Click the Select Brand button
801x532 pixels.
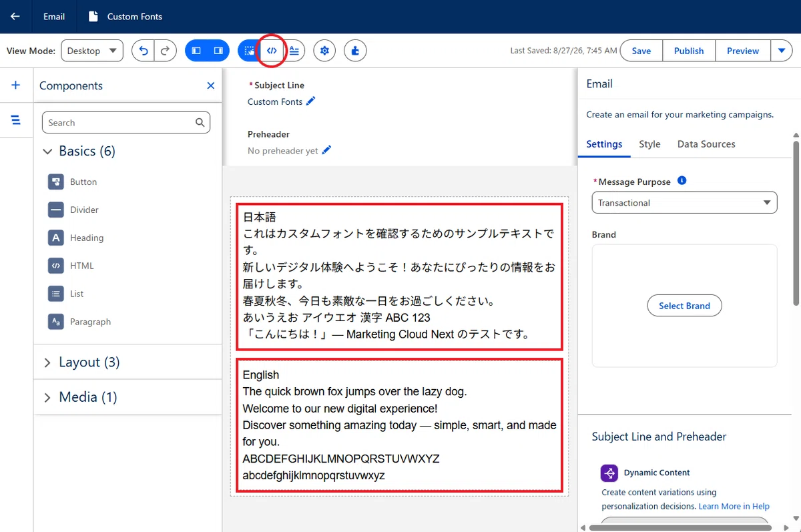click(x=684, y=306)
